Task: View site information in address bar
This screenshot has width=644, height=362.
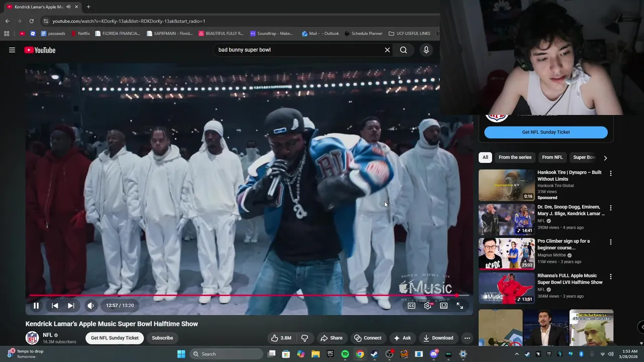Action: coord(46,21)
